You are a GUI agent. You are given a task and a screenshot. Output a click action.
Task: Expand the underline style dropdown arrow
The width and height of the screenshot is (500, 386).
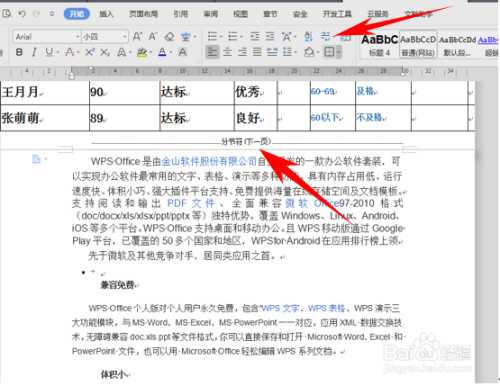pos(58,52)
